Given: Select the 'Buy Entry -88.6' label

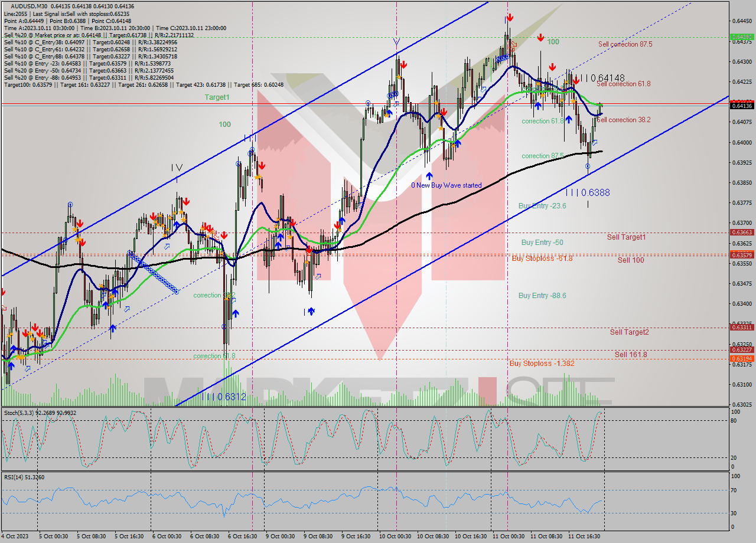Looking at the screenshot, I should click(542, 296).
